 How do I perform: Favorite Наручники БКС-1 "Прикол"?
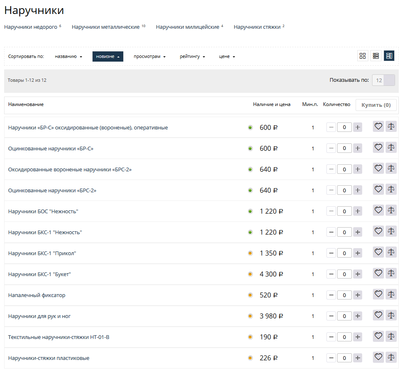378,252
